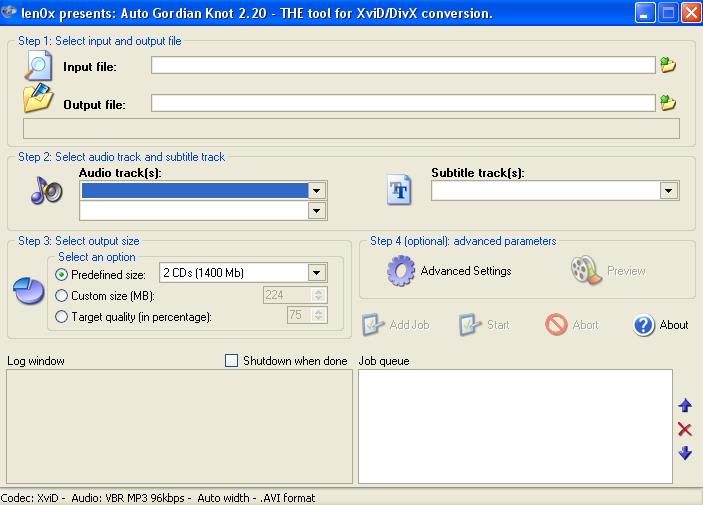The height and width of the screenshot is (505, 703).
Task: Click the progress bar under Output file
Action: 352,129
